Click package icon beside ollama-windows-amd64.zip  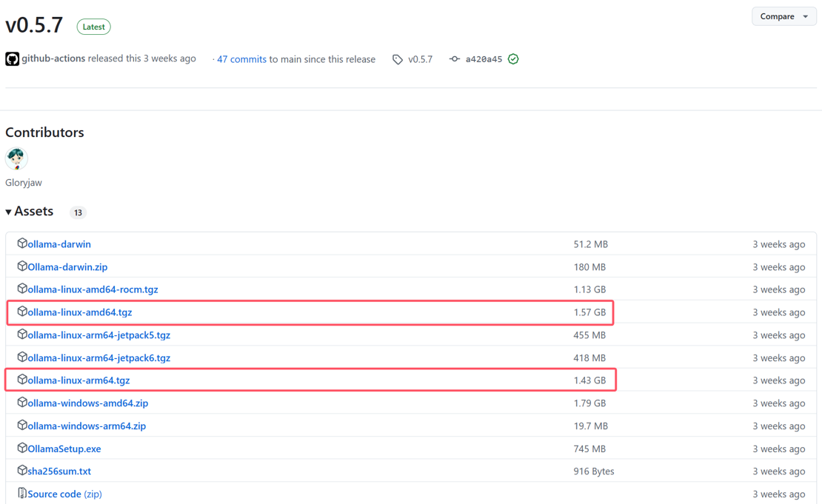22,402
